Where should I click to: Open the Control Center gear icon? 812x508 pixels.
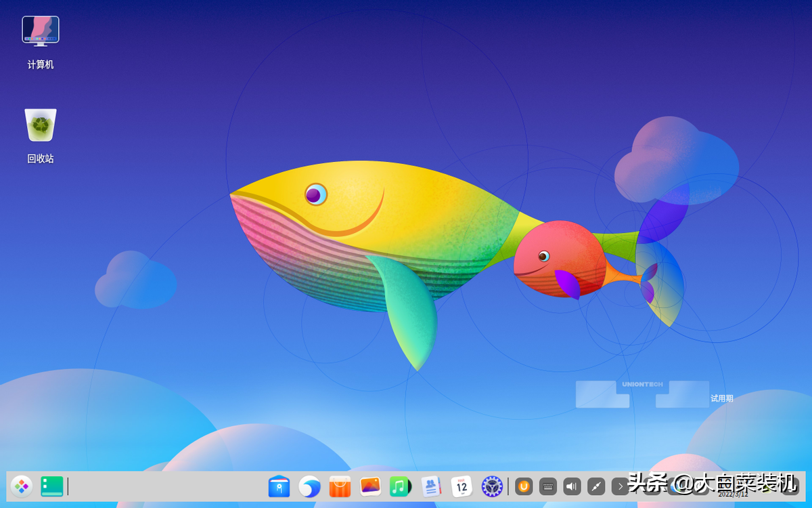492,486
